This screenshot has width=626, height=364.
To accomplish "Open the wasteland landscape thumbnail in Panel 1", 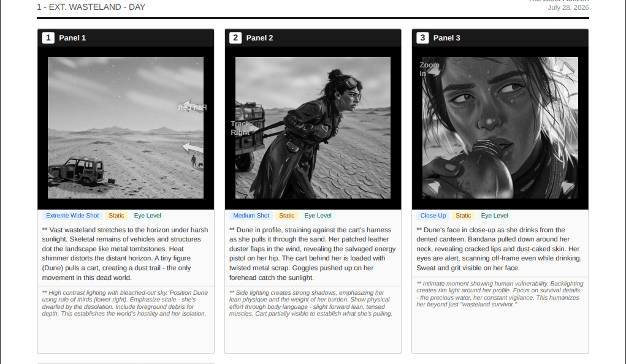I will [126, 127].
